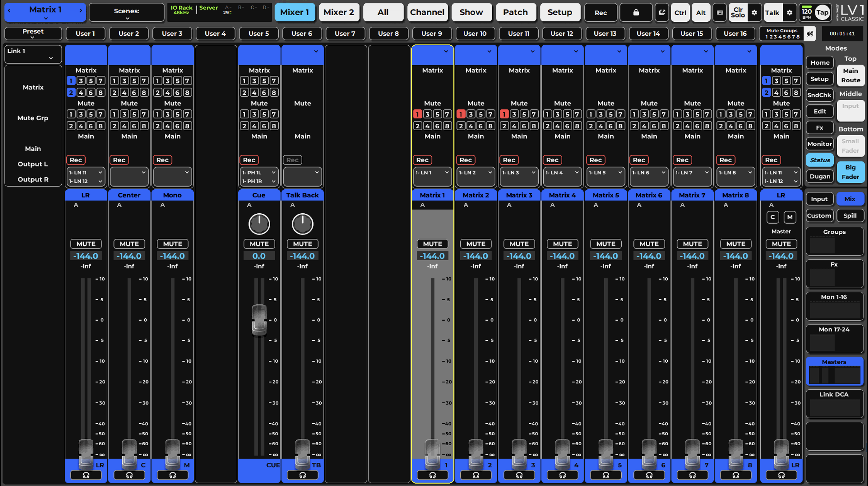Click the pop-out window icon beside Ctrl
The height and width of the screenshot is (486, 868).
point(662,13)
